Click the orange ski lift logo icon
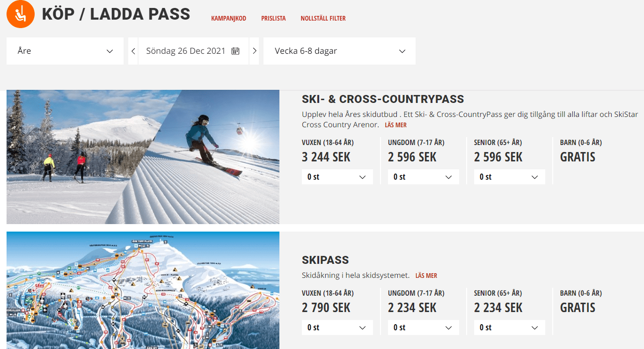Viewport: 644px width, 349px height. [20, 14]
